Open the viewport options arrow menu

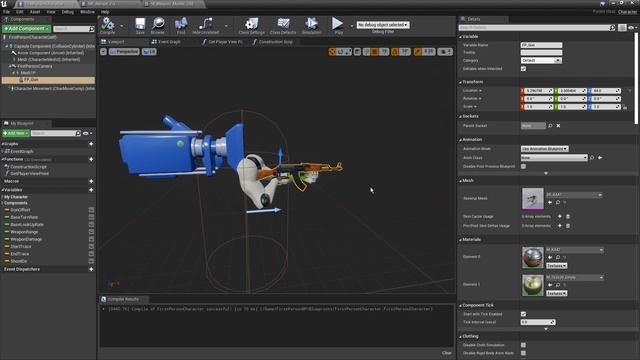pos(103,52)
